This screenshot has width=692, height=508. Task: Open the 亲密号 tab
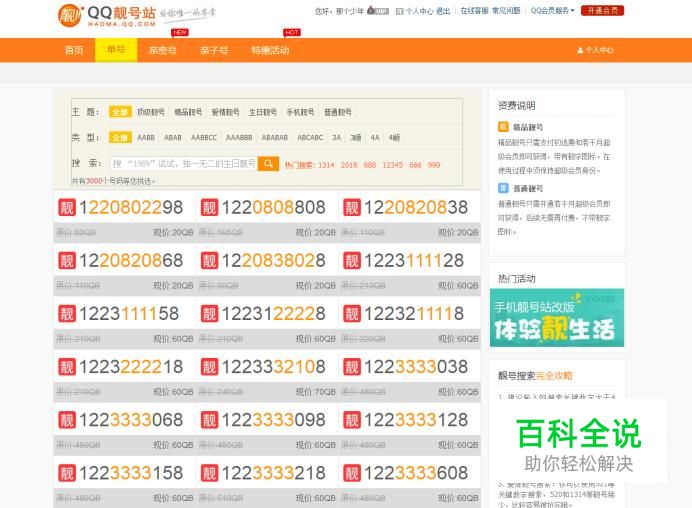(x=162, y=50)
